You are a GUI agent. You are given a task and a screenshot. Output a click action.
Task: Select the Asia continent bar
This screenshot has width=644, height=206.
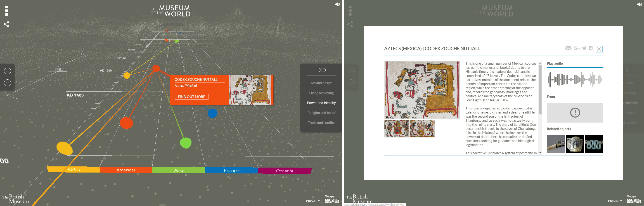178,170
